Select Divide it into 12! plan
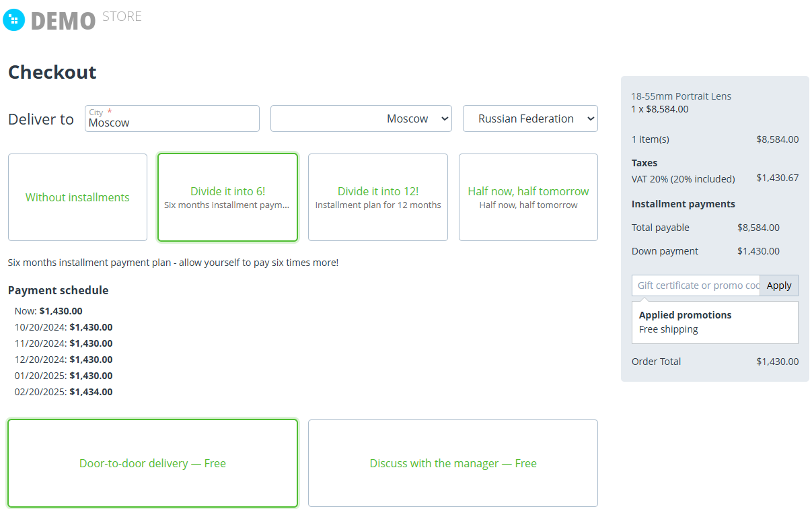 point(378,197)
